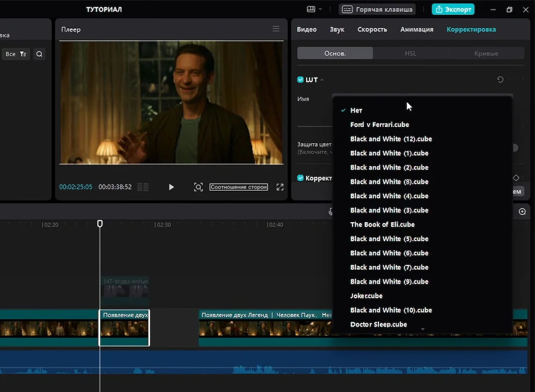This screenshot has width=535, height=392.
Task: Pick The Book of Eli.cube LUT
Action: [382, 224]
